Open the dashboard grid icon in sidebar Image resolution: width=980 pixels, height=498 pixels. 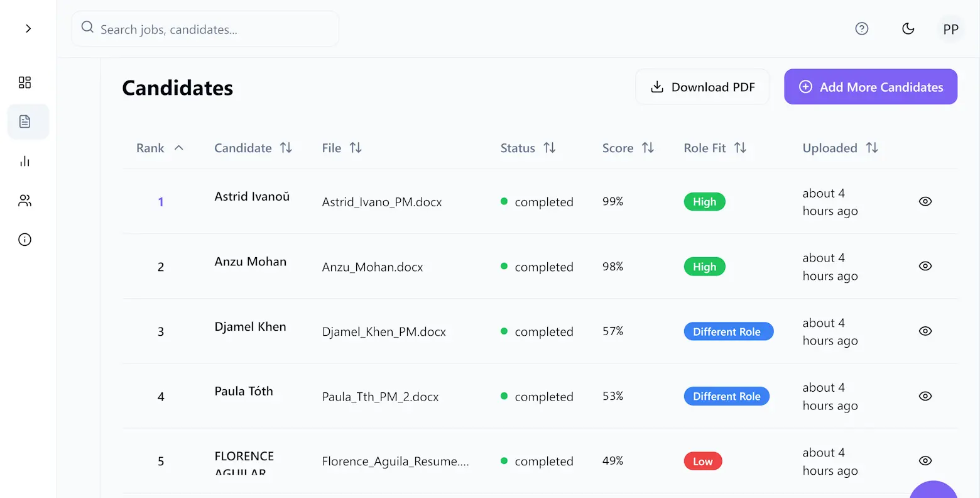pyautogui.click(x=24, y=82)
